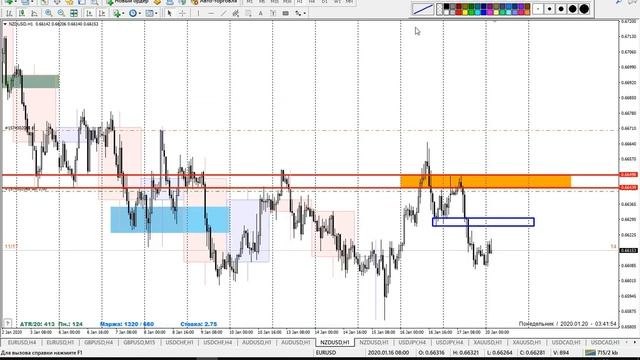Viewport: 640px width, 360px height.
Task: Open the indicators list icon
Action: (x=117, y=13)
